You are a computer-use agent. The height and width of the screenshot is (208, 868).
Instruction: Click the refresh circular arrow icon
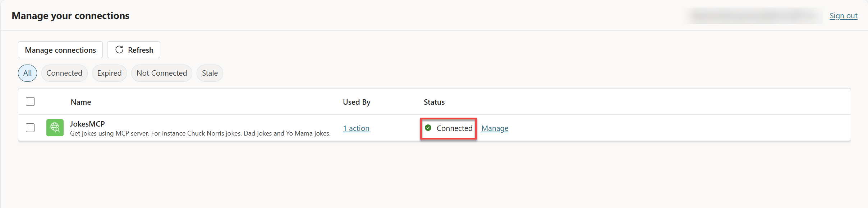click(119, 49)
